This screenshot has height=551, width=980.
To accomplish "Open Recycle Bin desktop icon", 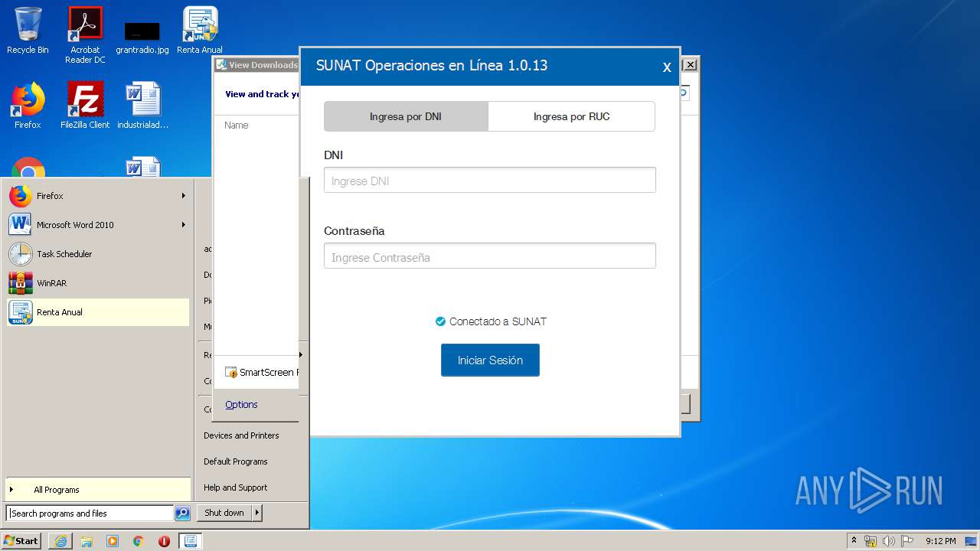I will tap(28, 31).
